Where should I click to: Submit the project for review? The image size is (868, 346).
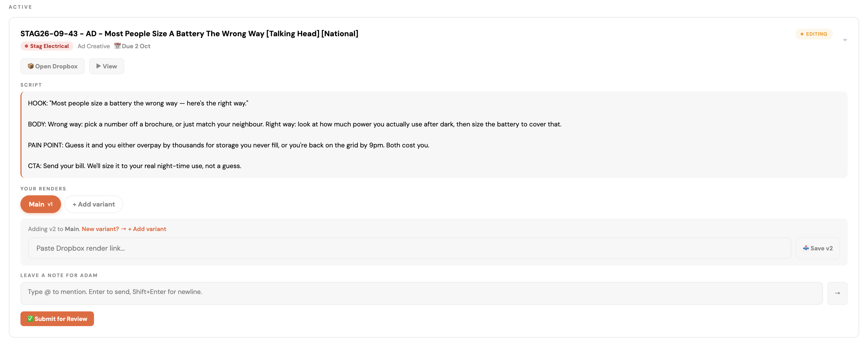[x=57, y=319]
